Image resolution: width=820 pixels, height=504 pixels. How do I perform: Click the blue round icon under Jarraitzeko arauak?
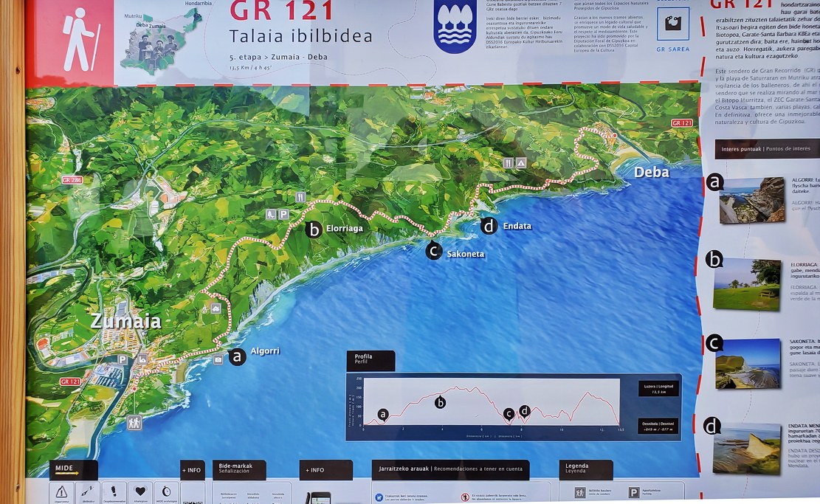tap(379, 497)
